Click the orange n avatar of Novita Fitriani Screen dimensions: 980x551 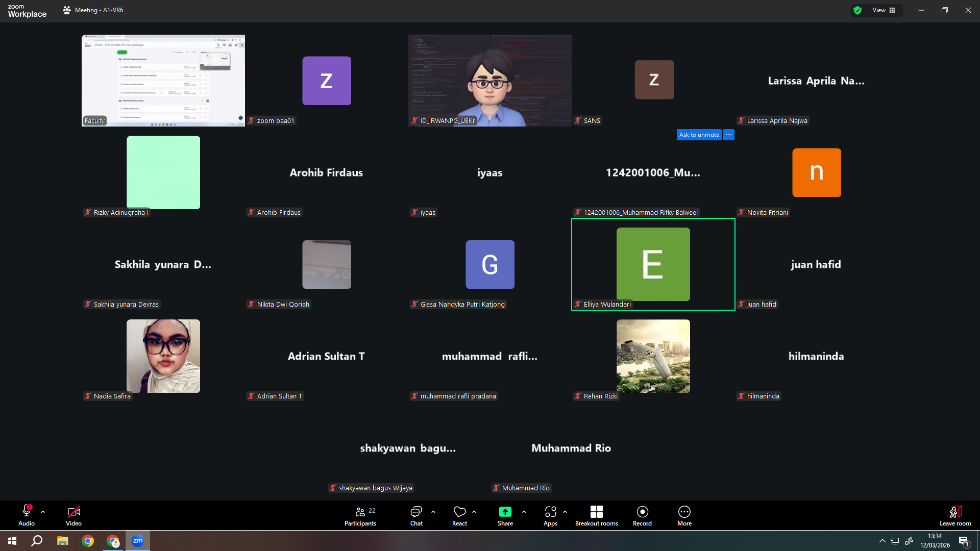tap(817, 172)
